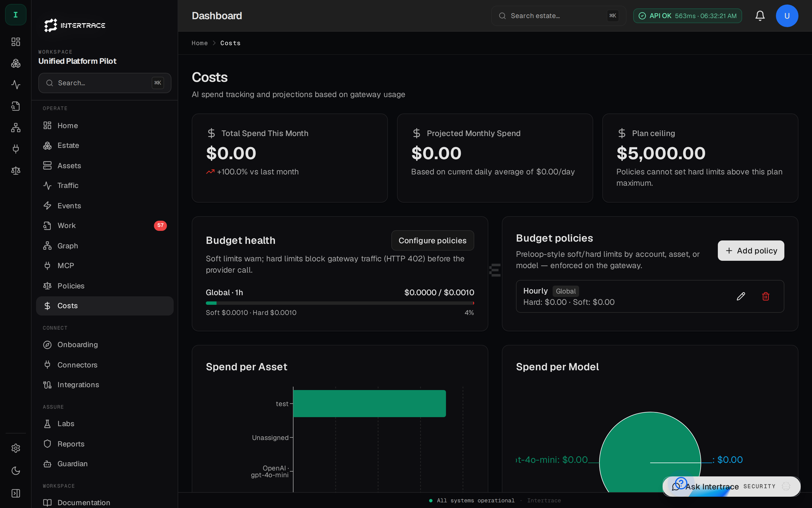Open Integrations in the sidebar
The width and height of the screenshot is (812, 508).
[x=105, y=385]
